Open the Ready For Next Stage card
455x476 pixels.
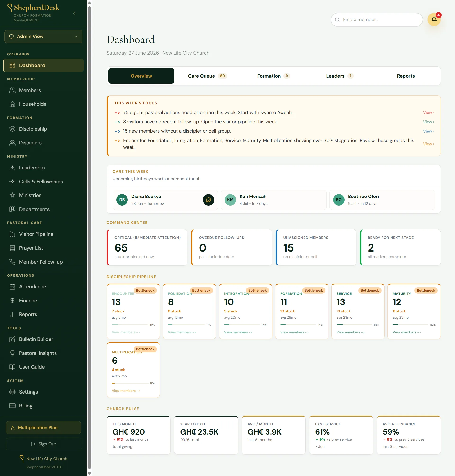400,247
